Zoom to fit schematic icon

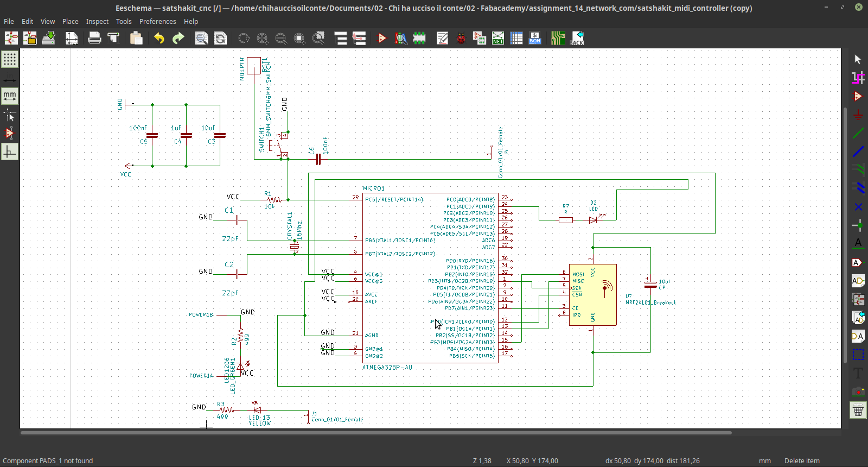tap(299, 38)
